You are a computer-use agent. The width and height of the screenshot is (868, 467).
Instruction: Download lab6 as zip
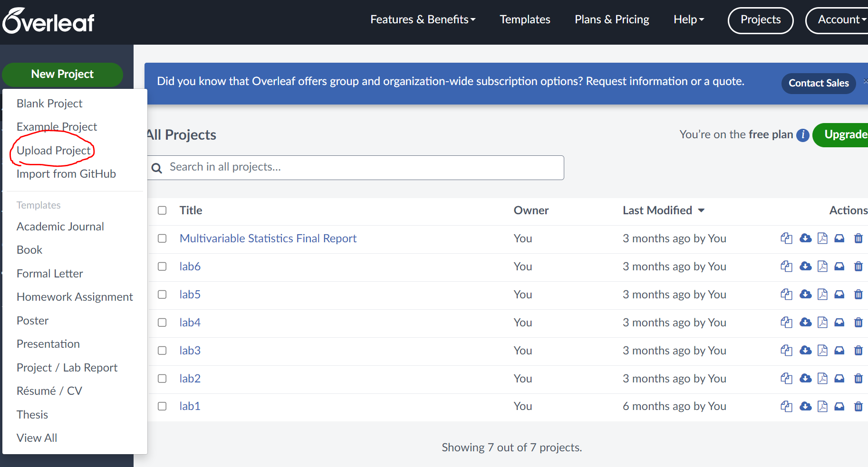click(x=805, y=267)
